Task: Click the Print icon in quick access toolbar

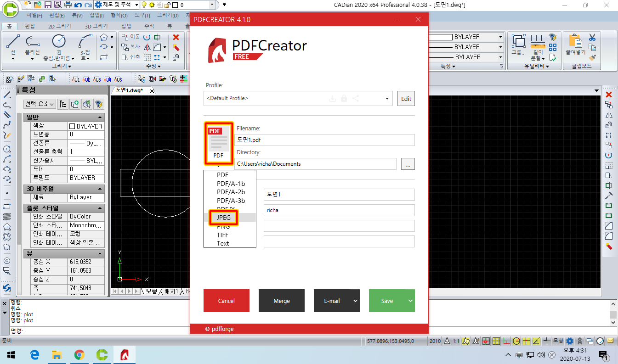Action: (68, 5)
